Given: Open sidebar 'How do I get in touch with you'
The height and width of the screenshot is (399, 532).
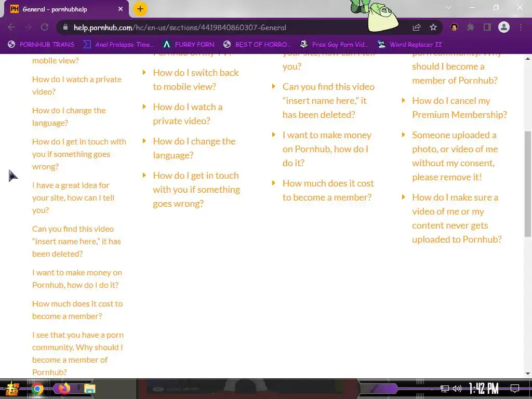Looking at the screenshot, I should 79,154.
